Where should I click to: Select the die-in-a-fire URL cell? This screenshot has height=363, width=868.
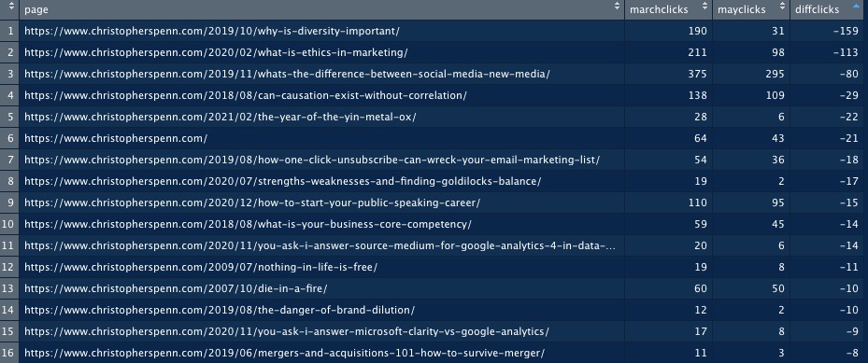322,288
